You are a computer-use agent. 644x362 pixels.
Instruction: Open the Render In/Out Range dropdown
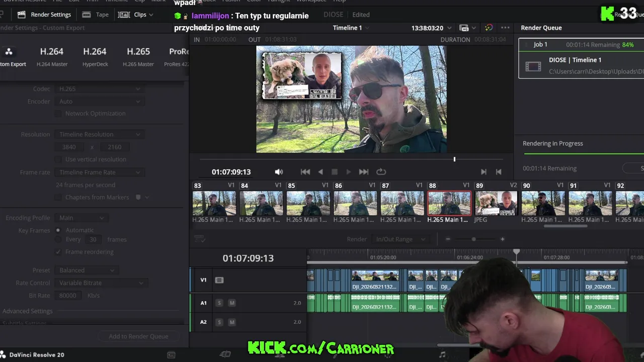click(400, 239)
